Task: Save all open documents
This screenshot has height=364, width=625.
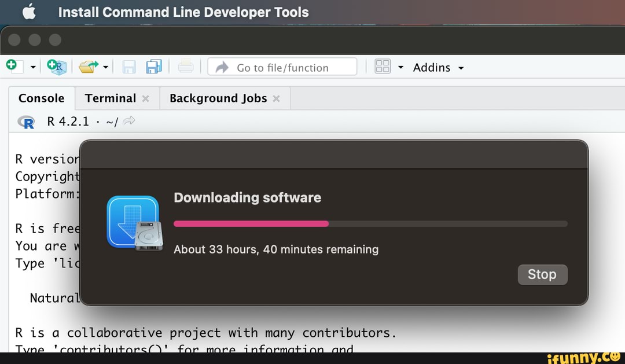Action: 153,67
